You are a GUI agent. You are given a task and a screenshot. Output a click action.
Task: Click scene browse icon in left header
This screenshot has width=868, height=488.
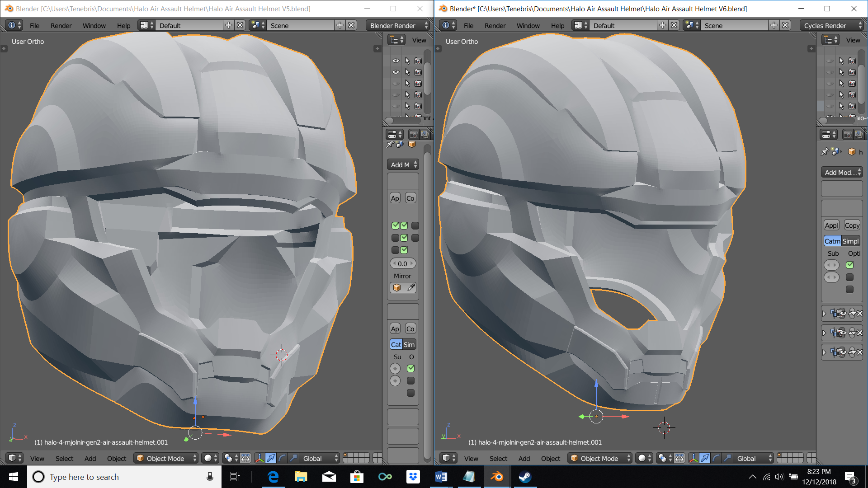tap(259, 25)
